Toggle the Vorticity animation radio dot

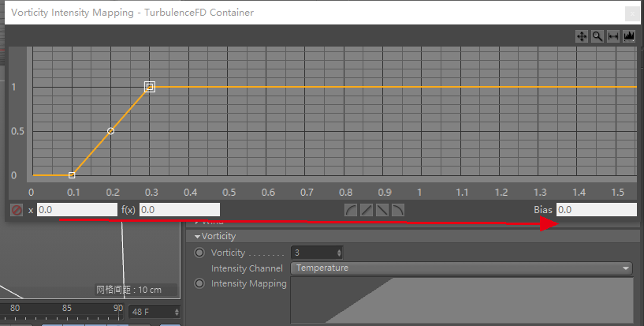pyautogui.click(x=199, y=253)
